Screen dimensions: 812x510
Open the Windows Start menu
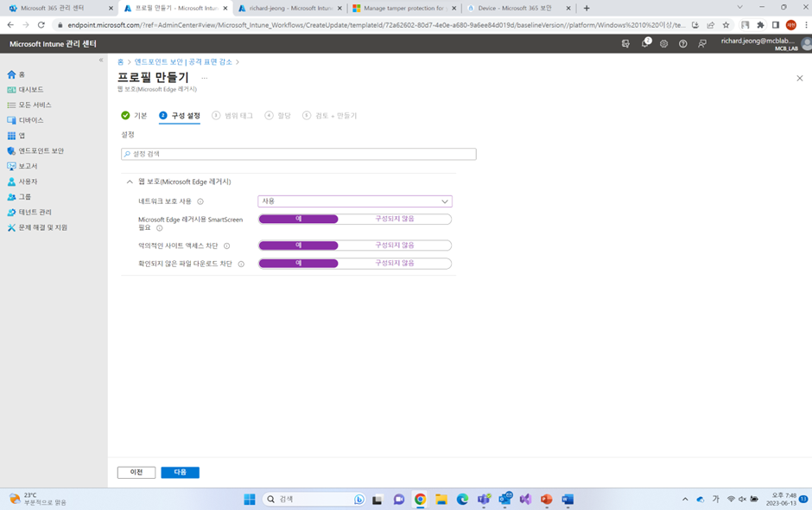pos(249,499)
